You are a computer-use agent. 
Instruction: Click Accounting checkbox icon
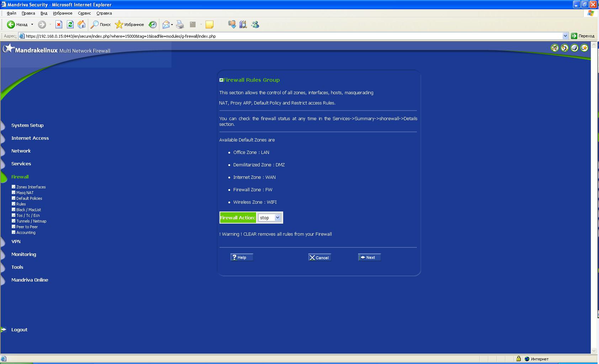pos(14,232)
